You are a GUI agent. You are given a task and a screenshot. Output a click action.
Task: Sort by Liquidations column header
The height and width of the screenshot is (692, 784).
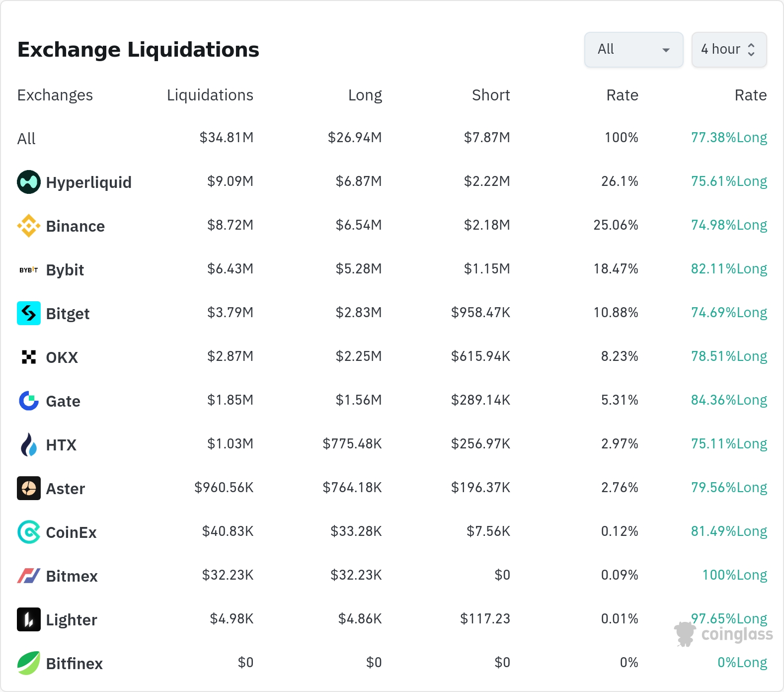click(210, 95)
